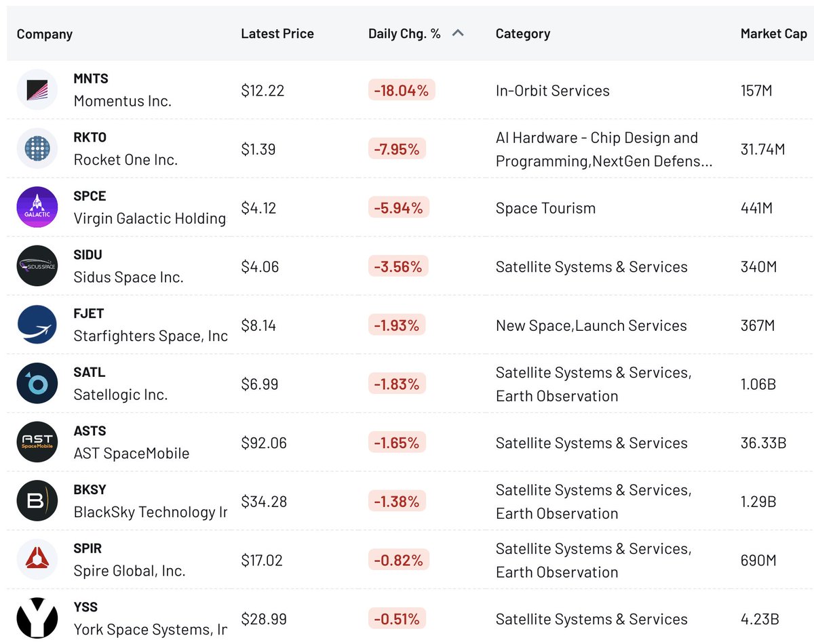Sort table by Latest Price header
The height and width of the screenshot is (644, 814).
click(277, 33)
